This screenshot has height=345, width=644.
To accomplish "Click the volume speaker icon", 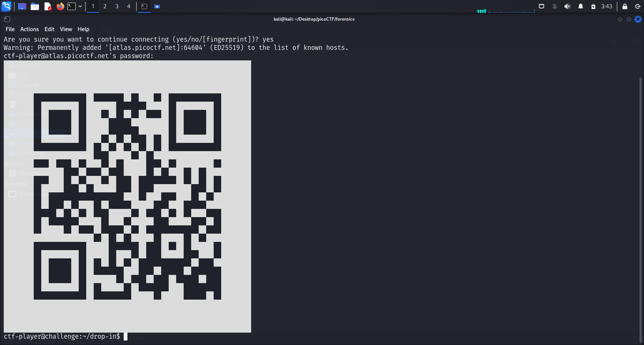I will pos(567,6).
